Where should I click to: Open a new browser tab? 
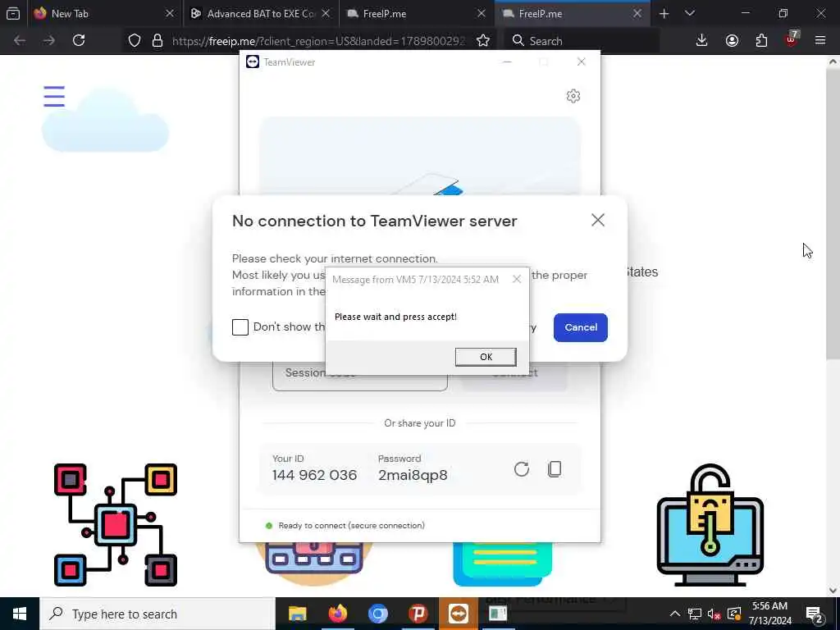(664, 13)
